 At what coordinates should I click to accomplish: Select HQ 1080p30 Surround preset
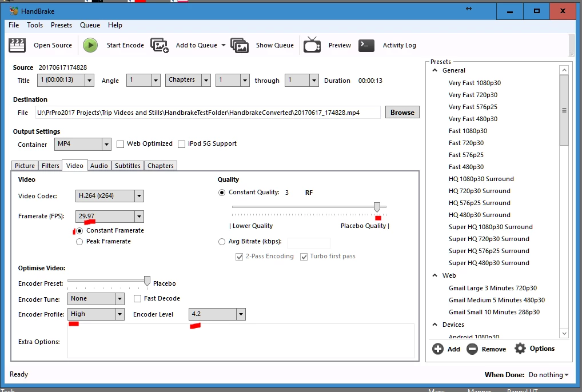[x=481, y=179]
